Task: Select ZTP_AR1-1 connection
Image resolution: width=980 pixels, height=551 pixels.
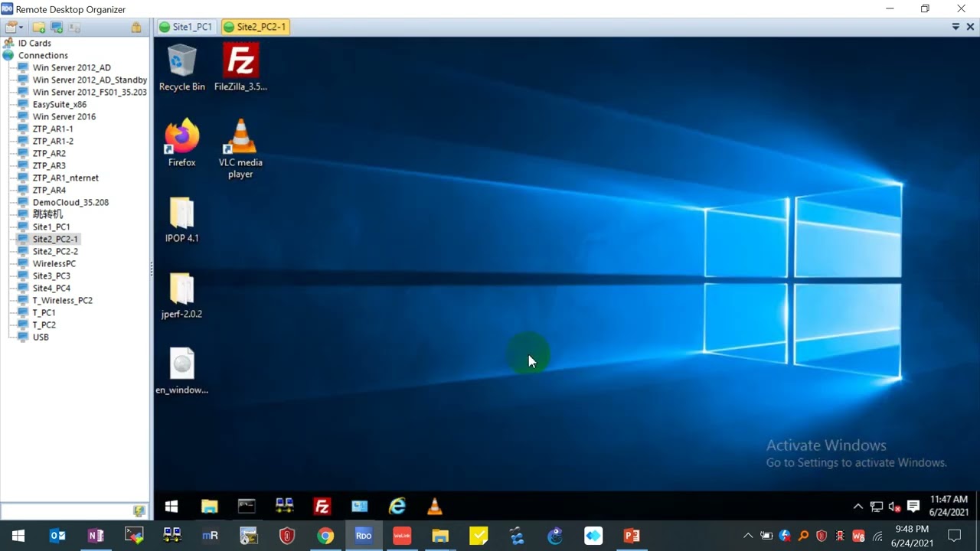Action: click(53, 129)
